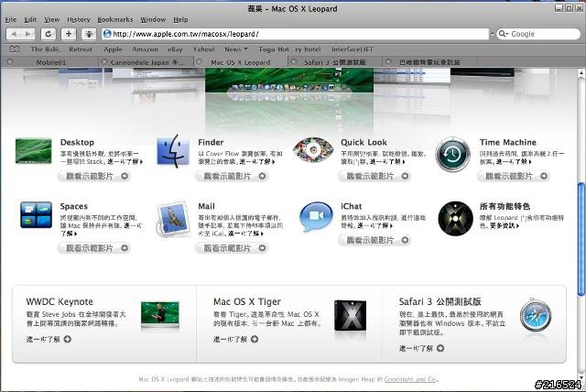Image resolution: width=586 pixels, height=392 pixels.
Task: Open the The Bale bookmark
Action: pyautogui.click(x=45, y=49)
